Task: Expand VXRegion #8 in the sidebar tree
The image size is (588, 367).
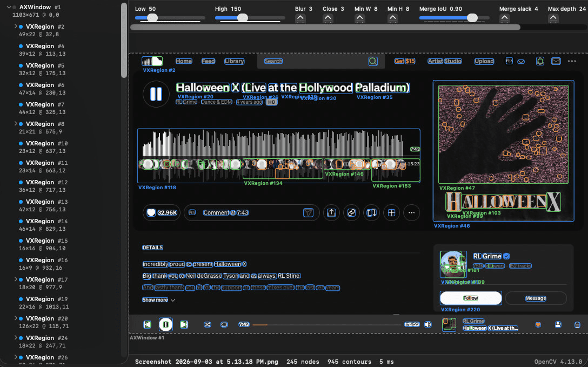Action: click(x=16, y=123)
